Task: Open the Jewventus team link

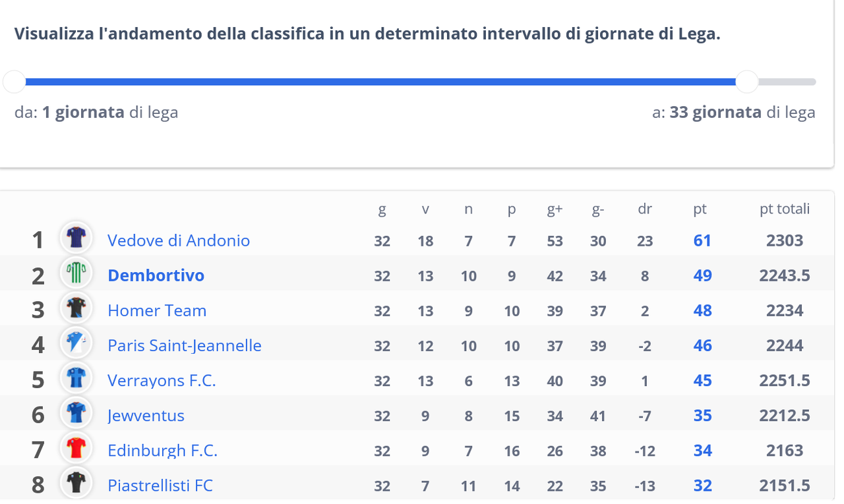Action: (146, 415)
